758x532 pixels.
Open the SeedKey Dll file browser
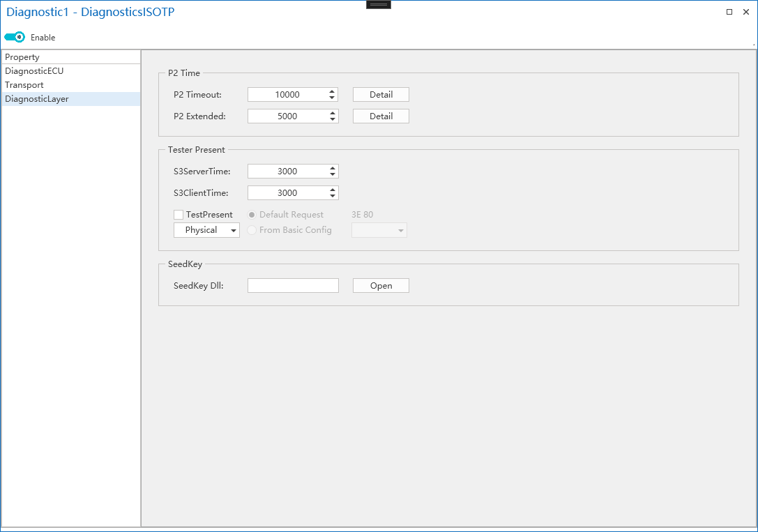pos(381,286)
